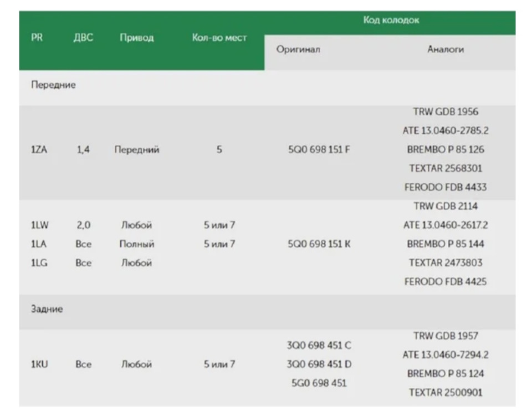Image resolution: width=532 pixels, height=410 pixels.
Task: Click ATE 13.0460-2617.2 entry
Action: (x=446, y=225)
